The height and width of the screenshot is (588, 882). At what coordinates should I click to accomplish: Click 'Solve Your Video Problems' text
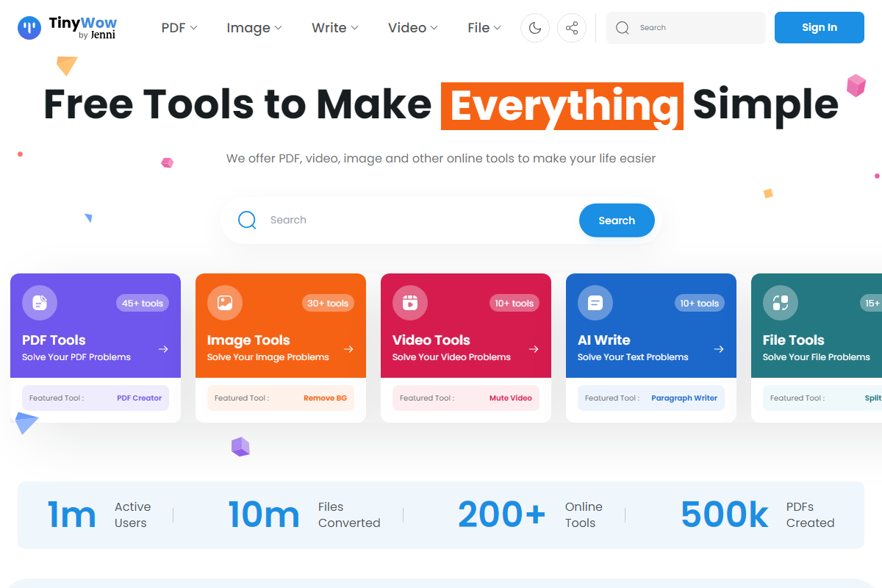click(451, 357)
